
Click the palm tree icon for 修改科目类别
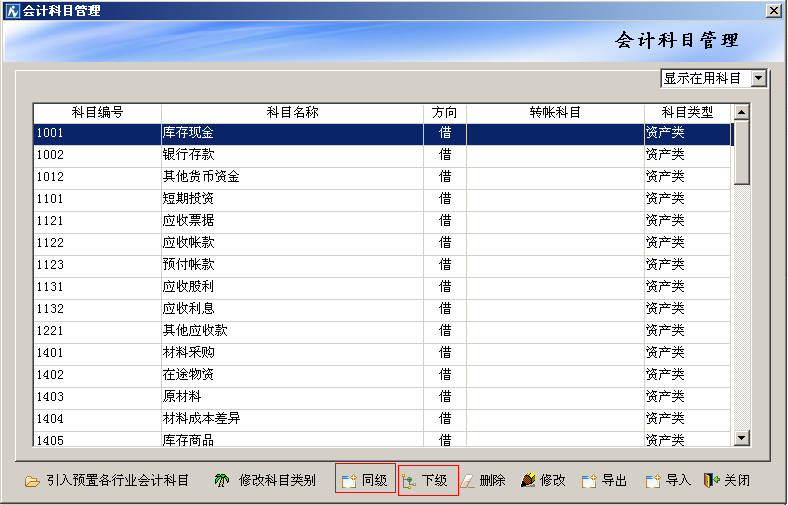[x=222, y=481]
